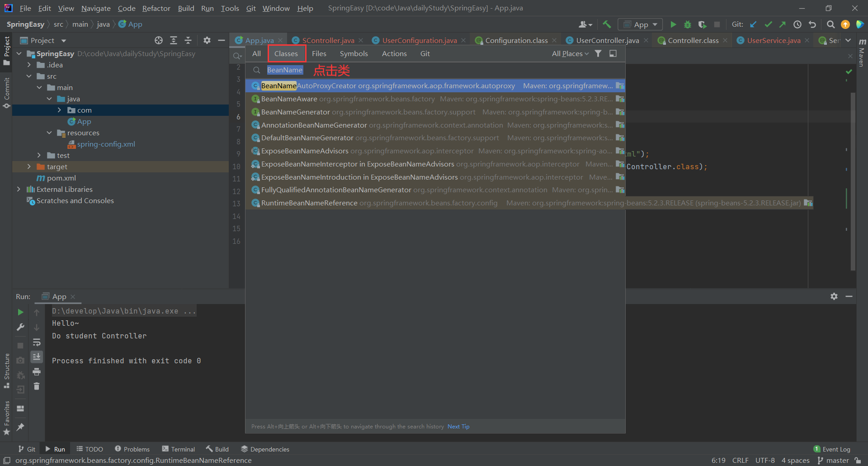Switch to the Symbols search tab

[354, 53]
